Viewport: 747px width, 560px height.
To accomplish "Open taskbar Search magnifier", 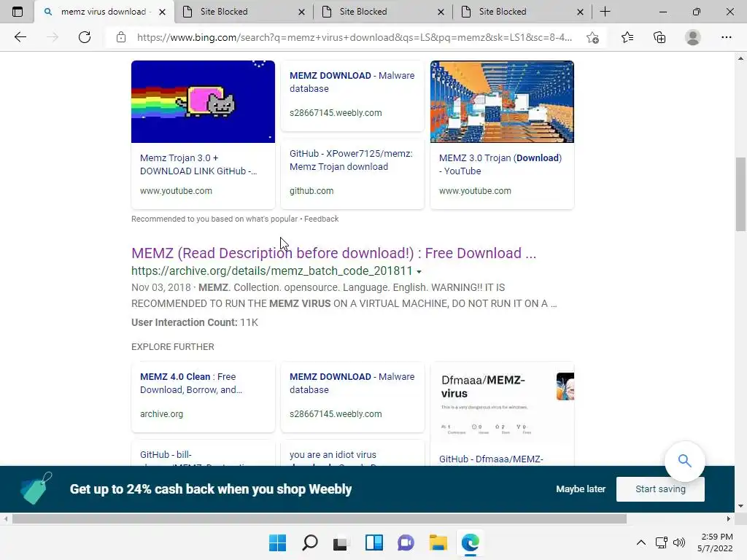I will click(309, 542).
